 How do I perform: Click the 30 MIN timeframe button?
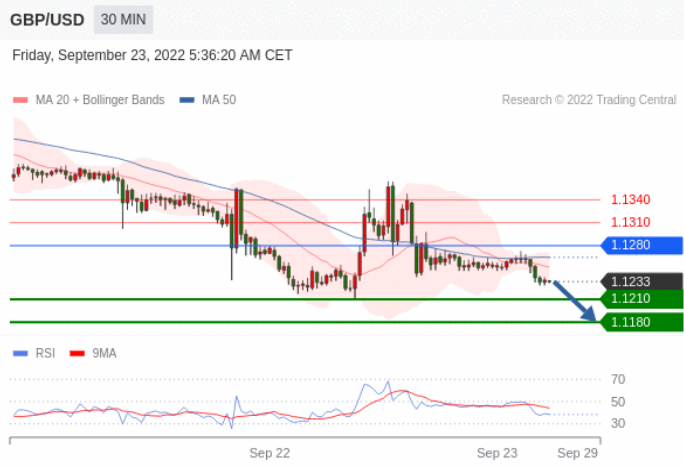[x=123, y=20]
